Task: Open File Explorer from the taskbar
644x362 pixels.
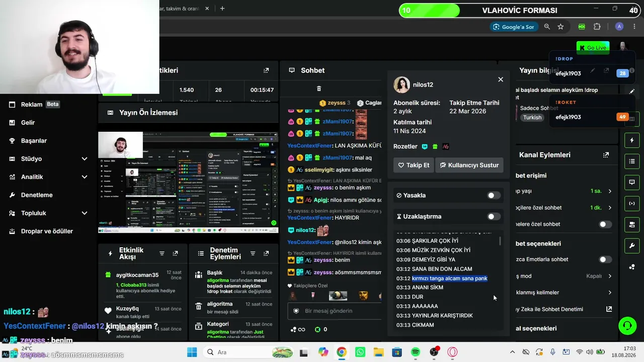Action: pos(378,352)
